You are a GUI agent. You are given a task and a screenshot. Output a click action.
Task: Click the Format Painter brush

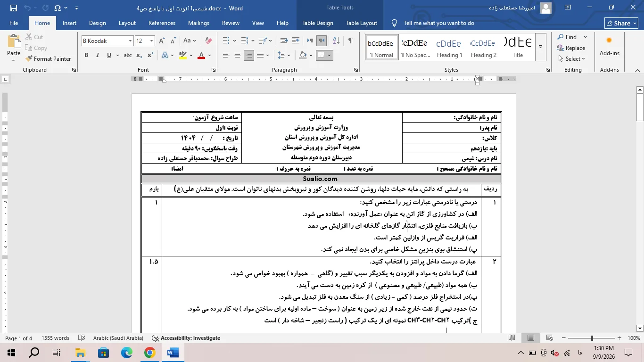tap(48, 59)
